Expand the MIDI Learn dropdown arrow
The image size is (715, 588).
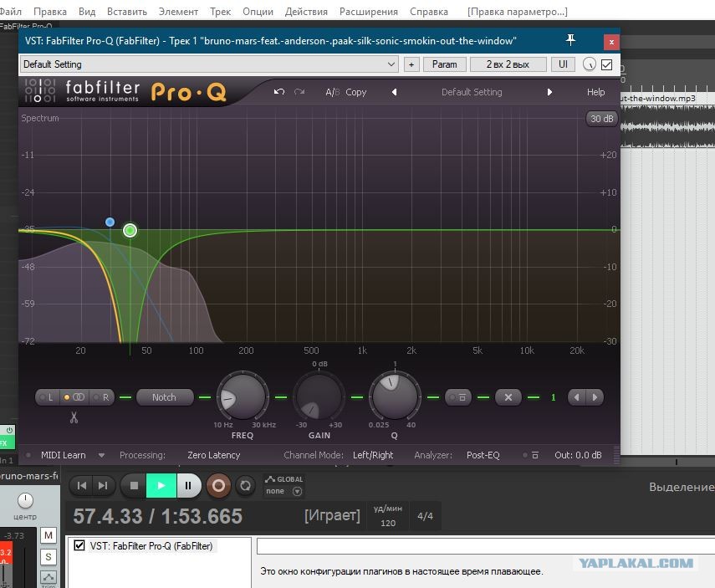pyautogui.click(x=101, y=455)
